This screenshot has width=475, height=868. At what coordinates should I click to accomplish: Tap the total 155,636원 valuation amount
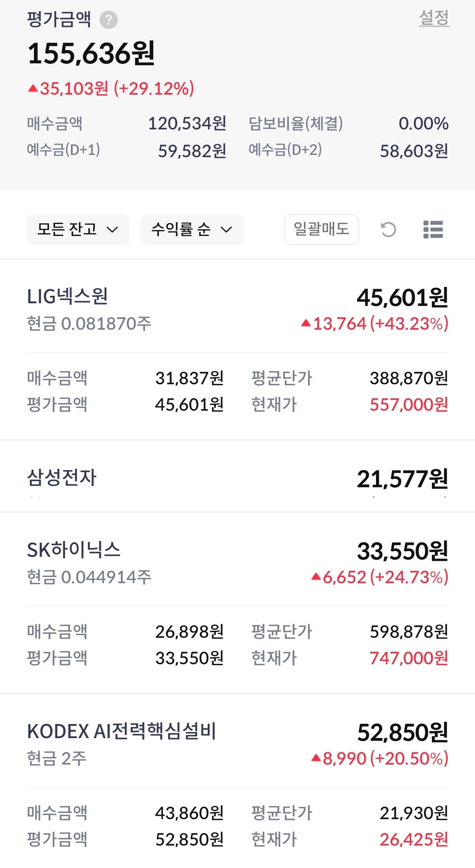click(x=91, y=54)
